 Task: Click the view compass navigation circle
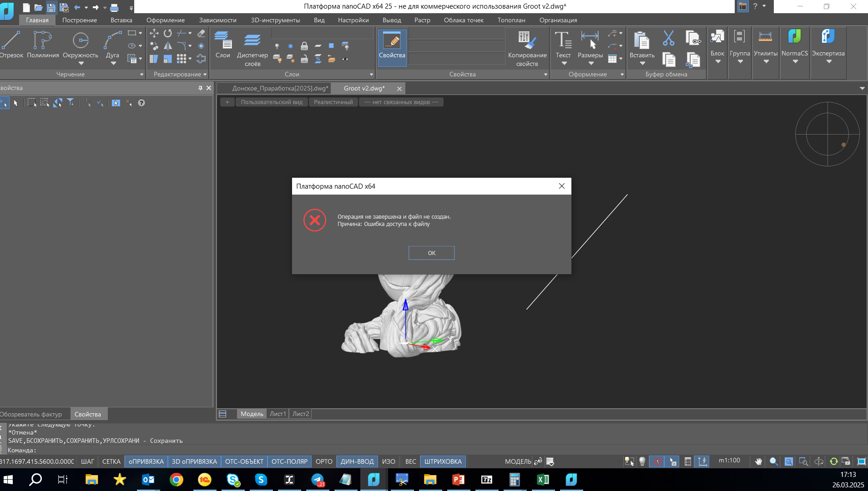pos(827,134)
